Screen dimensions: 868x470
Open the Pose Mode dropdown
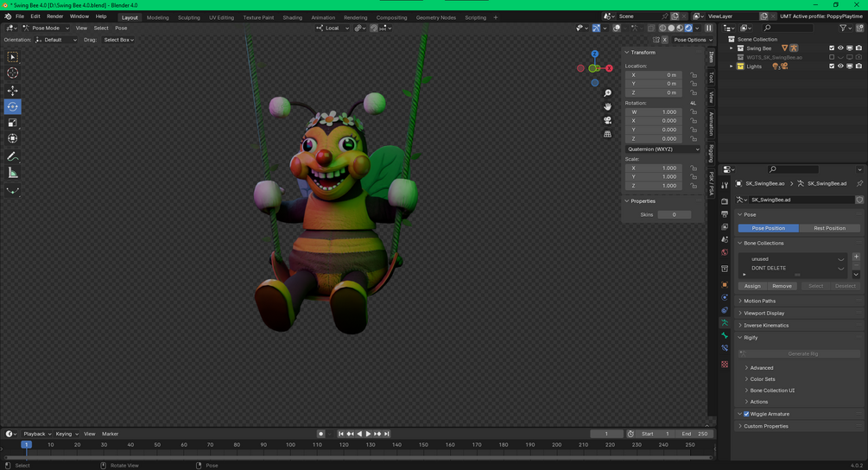[x=46, y=29]
